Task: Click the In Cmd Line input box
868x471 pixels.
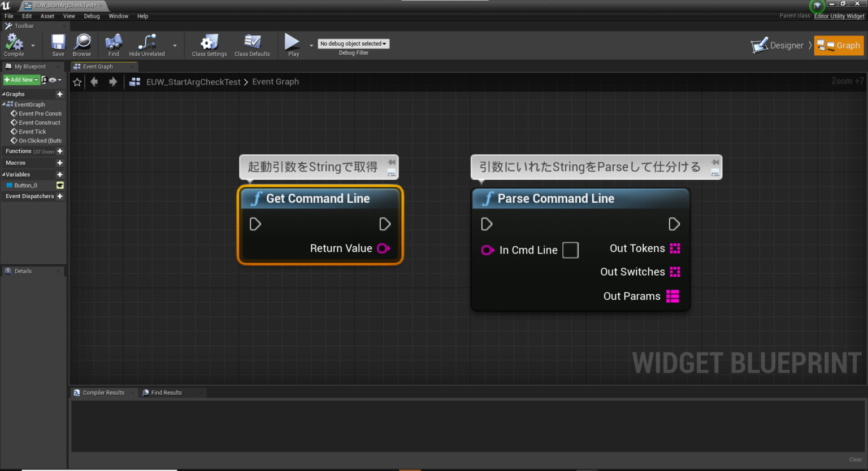Action: point(570,250)
